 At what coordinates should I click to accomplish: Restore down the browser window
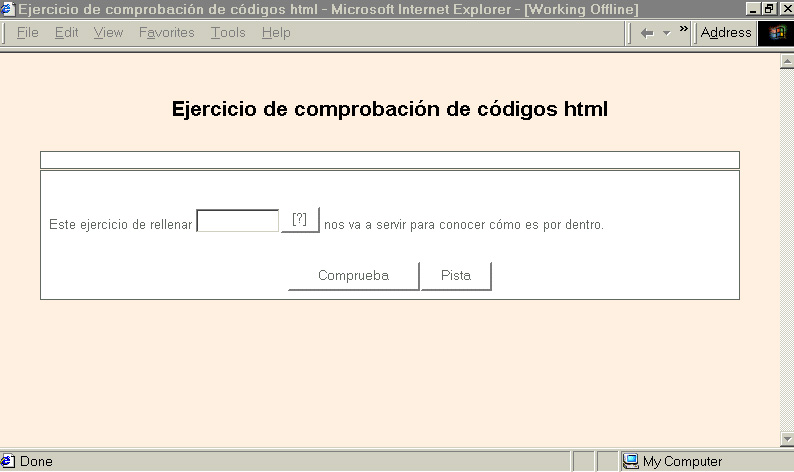(x=768, y=8)
